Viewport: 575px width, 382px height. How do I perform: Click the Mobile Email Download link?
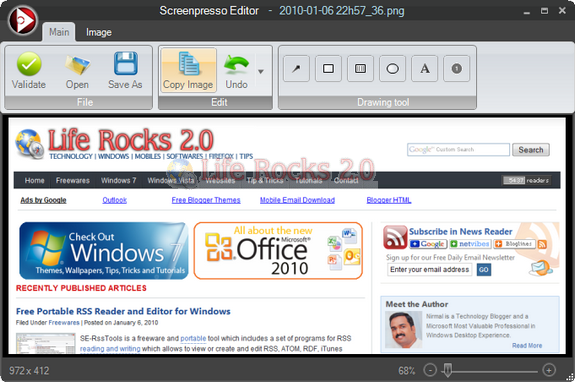tap(297, 200)
